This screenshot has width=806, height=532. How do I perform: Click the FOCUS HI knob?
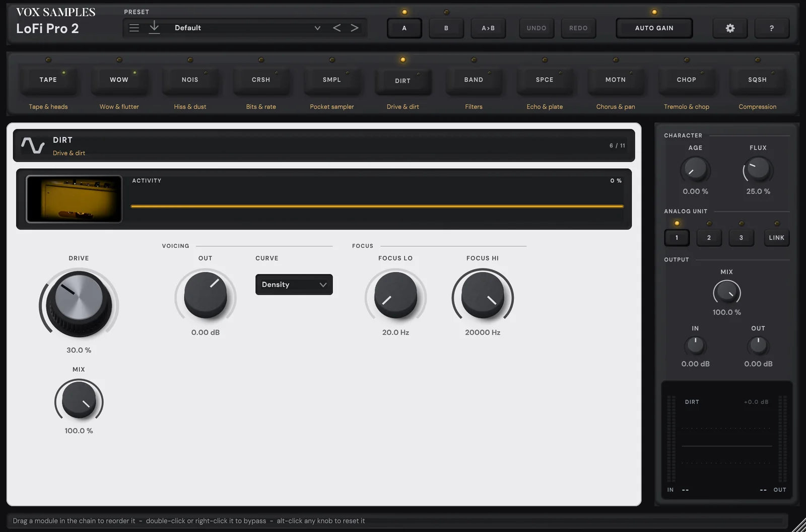(x=483, y=295)
